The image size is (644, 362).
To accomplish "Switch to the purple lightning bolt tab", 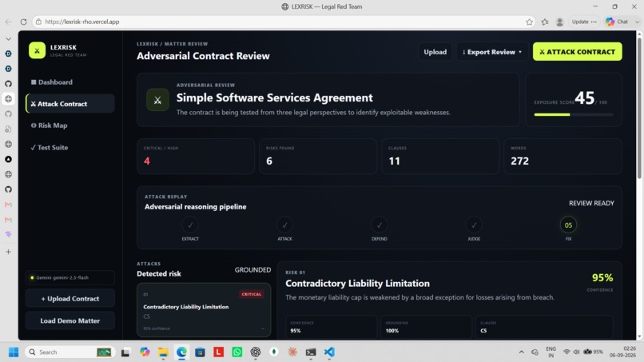I will (9, 235).
